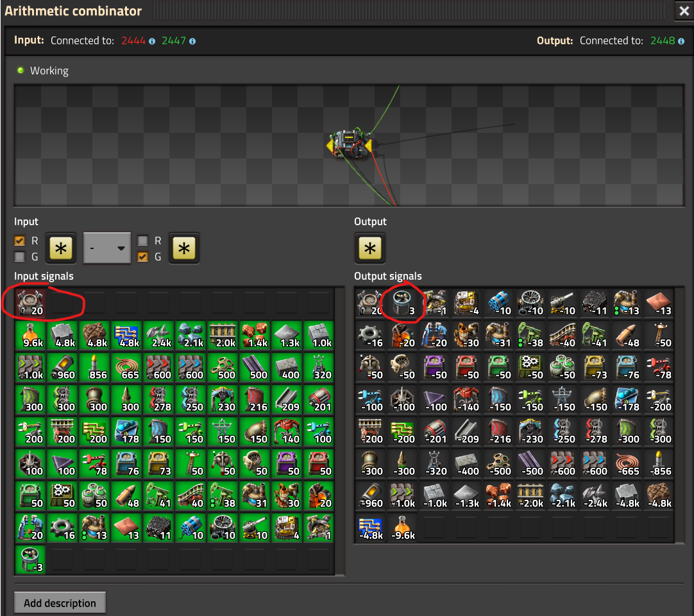Click the Output signals heading

(387, 276)
